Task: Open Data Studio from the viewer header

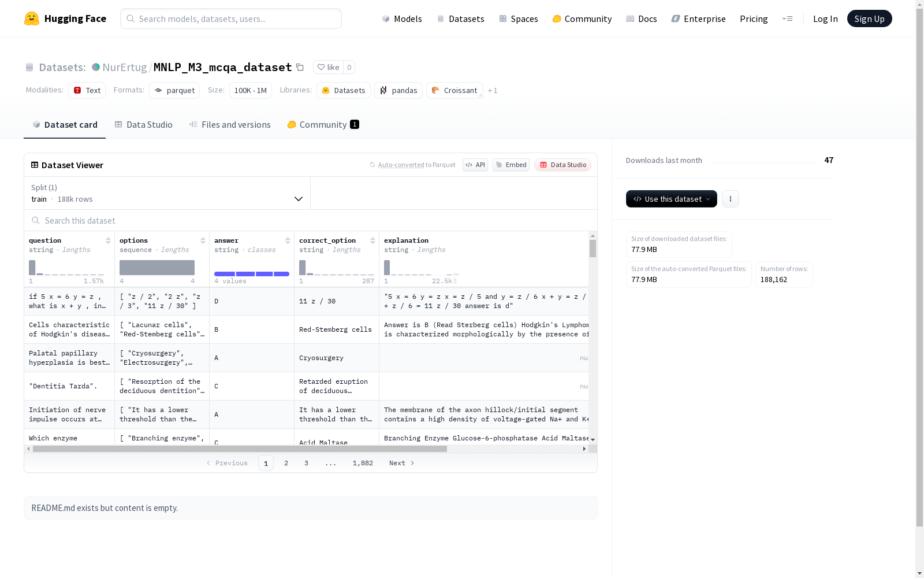Action: coord(562,165)
